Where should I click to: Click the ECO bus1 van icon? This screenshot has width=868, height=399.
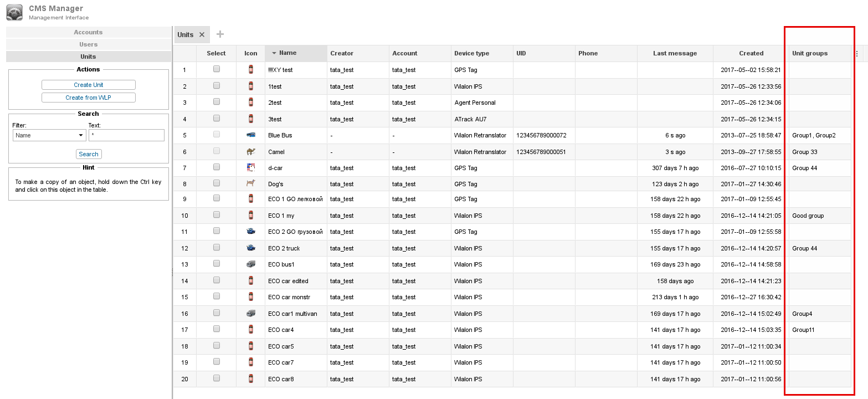[250, 264]
